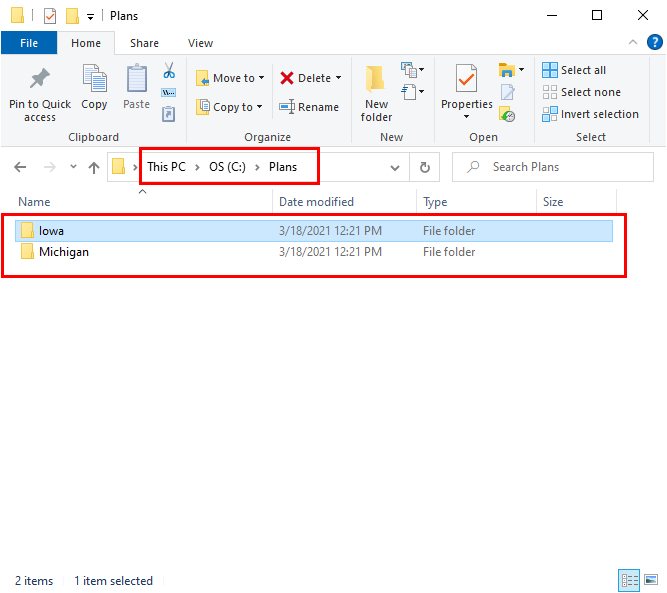Screen dimensions: 667x593
Task: Click the Pin to Quick access icon
Action: pos(40,80)
